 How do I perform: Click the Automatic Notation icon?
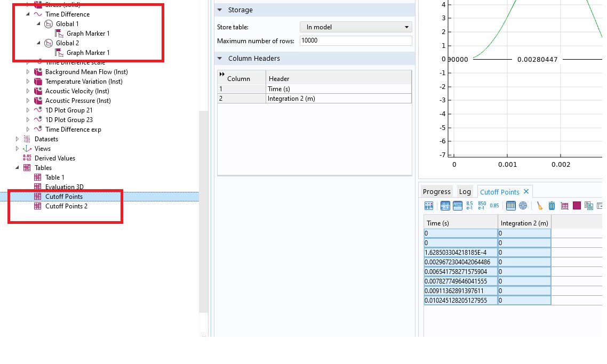[457, 206]
